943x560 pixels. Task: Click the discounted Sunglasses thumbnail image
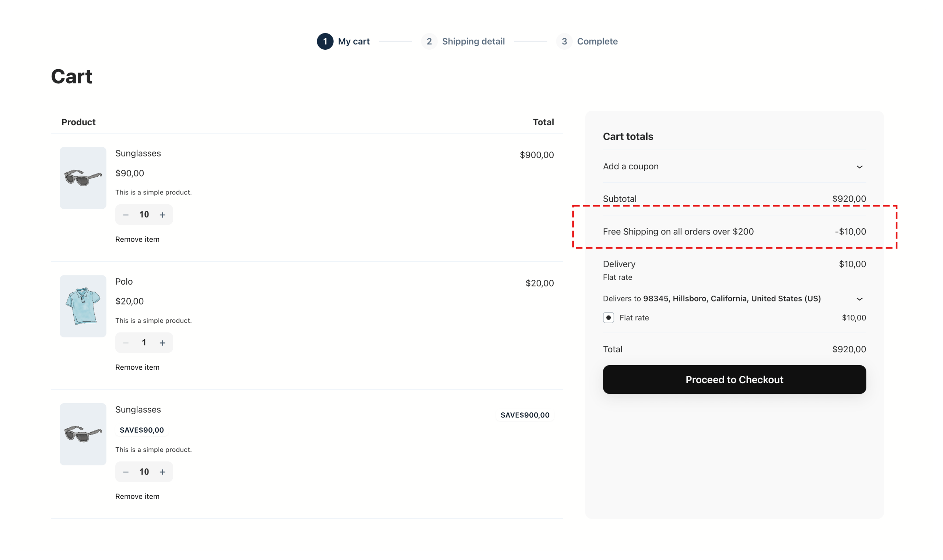(x=83, y=434)
